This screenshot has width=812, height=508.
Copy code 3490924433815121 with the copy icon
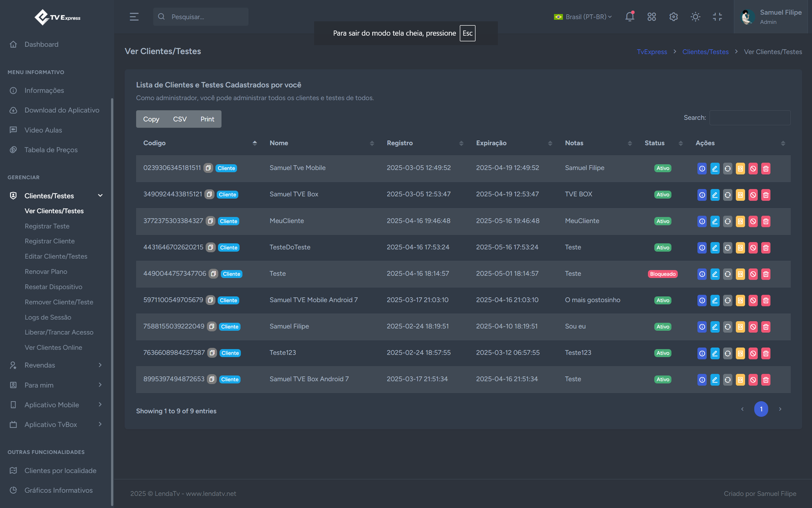coord(209,195)
